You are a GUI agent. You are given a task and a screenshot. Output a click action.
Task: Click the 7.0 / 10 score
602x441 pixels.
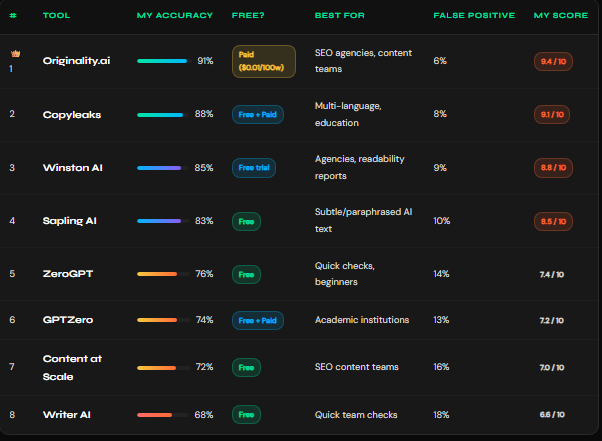(552, 367)
